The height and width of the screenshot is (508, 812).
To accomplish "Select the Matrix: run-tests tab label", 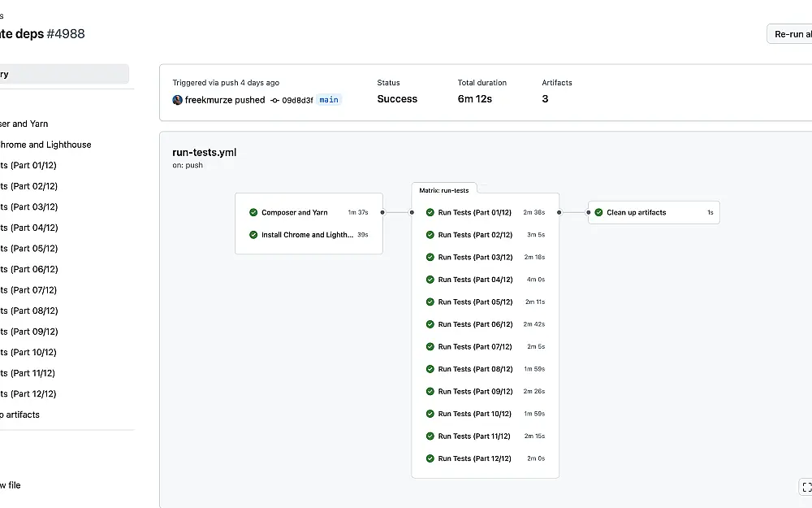I will [x=444, y=190].
